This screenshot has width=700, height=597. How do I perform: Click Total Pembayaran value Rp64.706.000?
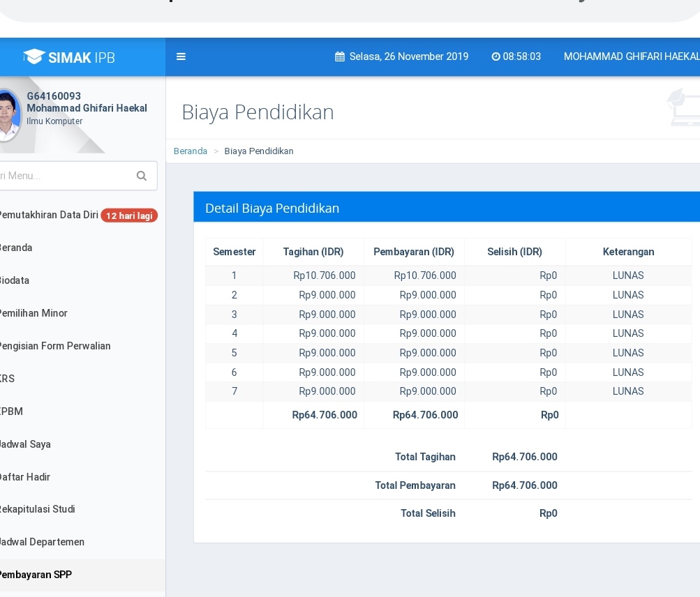pos(525,485)
